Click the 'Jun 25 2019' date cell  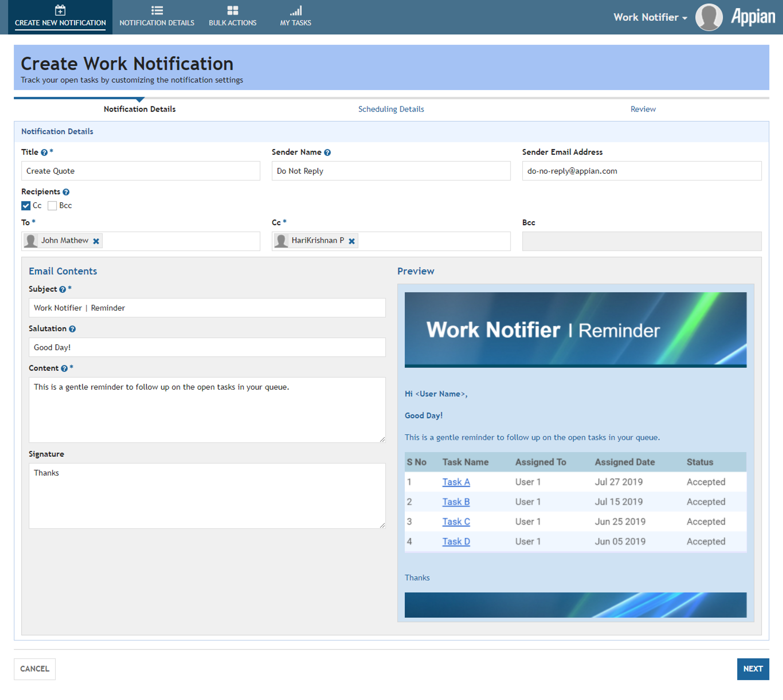click(x=620, y=522)
